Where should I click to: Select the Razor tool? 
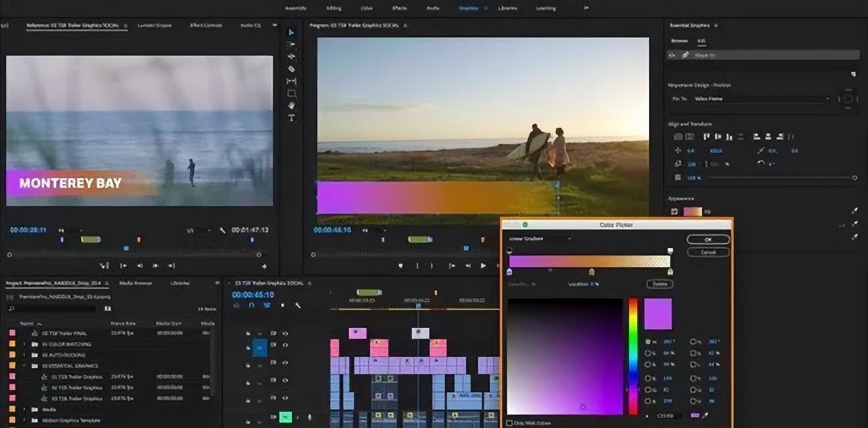291,69
